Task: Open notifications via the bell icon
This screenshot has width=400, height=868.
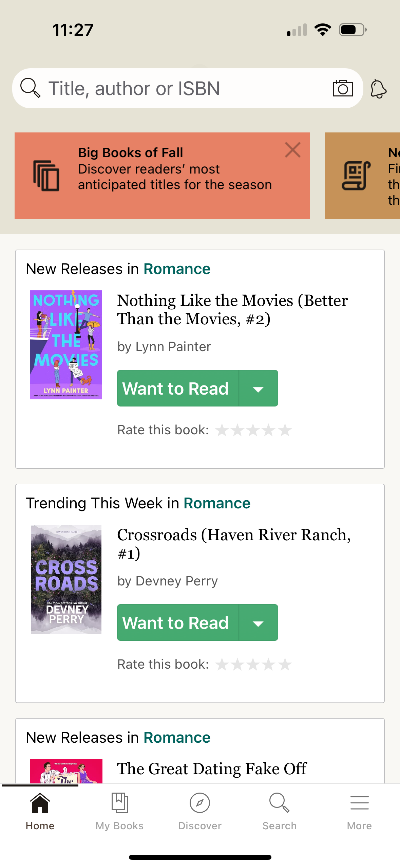Action: pyautogui.click(x=379, y=88)
